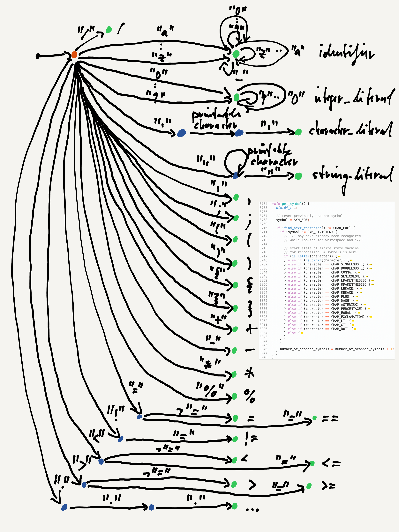Viewport: 399px width, 532px height.
Task: Click the green dot next to the == symbol
Action: [314, 418]
